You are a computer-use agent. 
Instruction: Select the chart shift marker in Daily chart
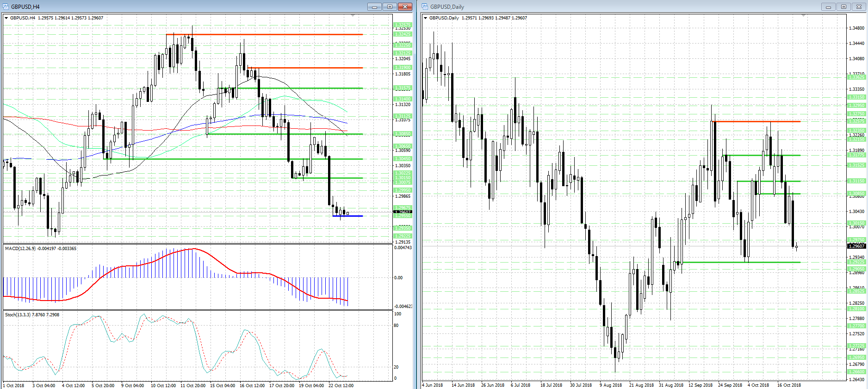click(804, 16)
